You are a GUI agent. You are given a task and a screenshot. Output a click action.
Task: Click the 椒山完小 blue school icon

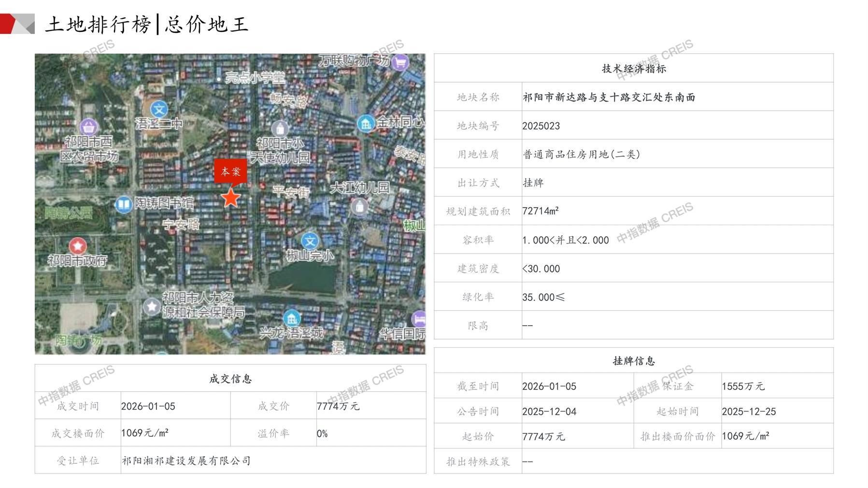310,241
